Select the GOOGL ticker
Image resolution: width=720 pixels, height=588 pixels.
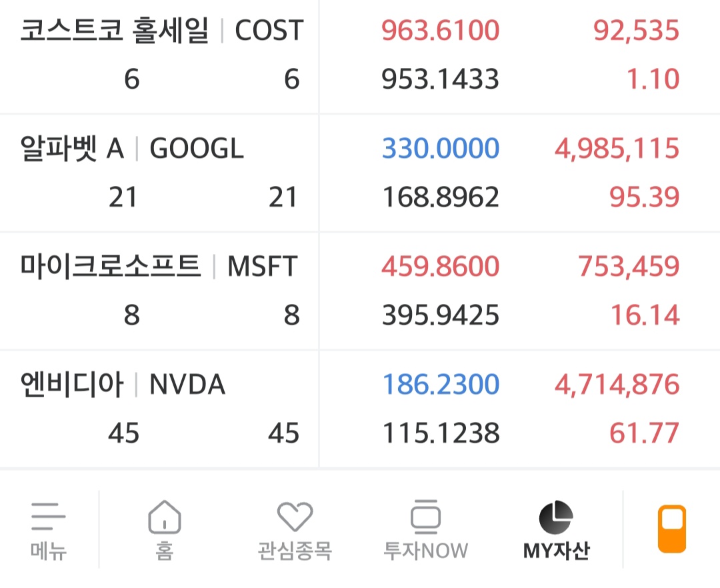197,149
